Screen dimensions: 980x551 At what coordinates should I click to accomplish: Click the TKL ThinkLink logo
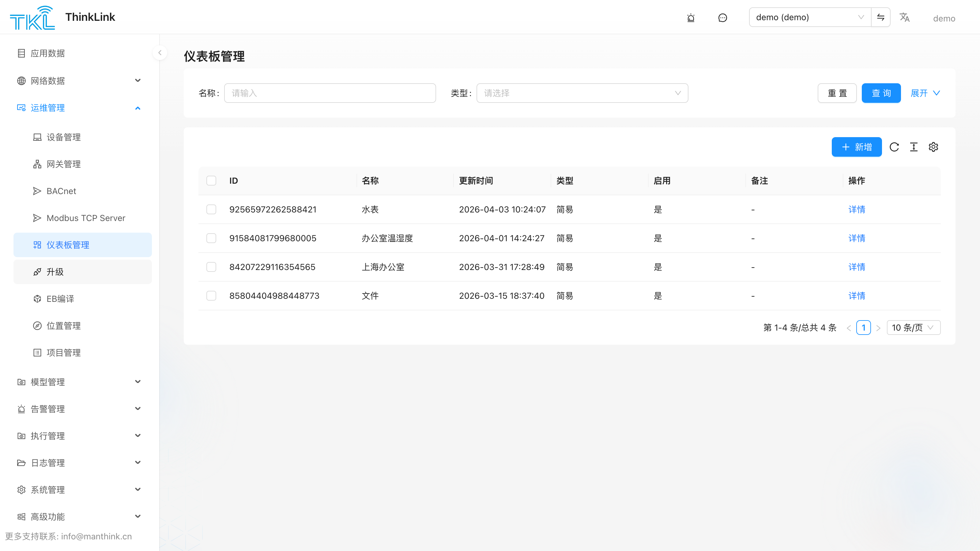[x=62, y=17]
